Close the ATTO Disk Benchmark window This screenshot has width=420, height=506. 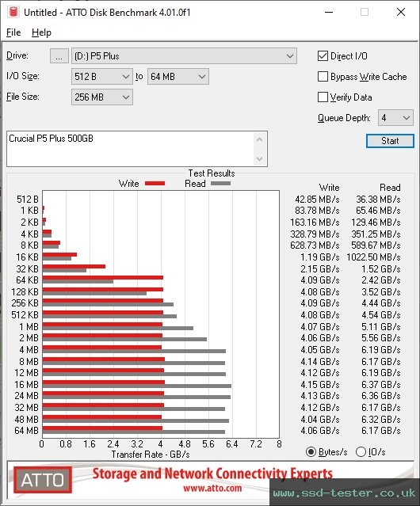point(401,12)
